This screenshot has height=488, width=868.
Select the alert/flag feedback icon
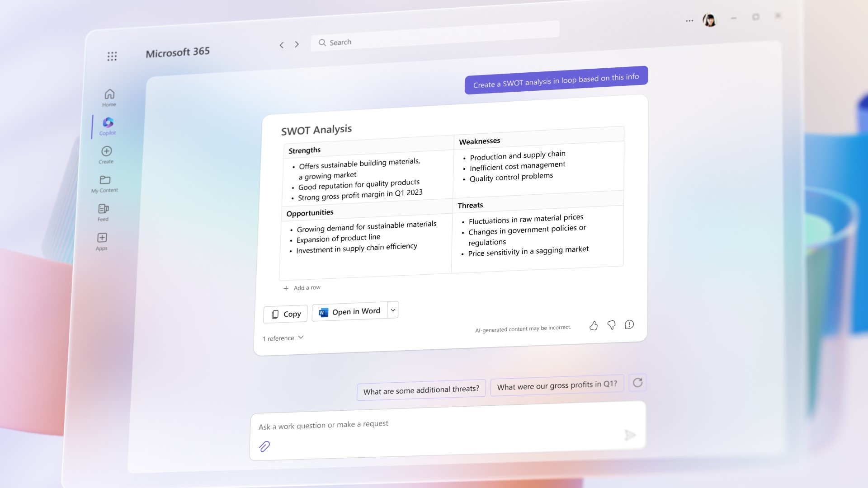pyautogui.click(x=628, y=324)
